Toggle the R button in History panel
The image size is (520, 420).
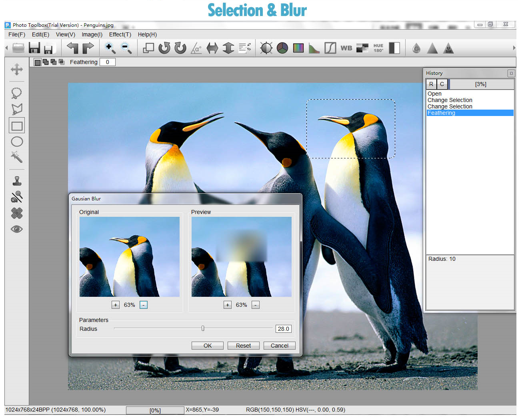coord(431,84)
